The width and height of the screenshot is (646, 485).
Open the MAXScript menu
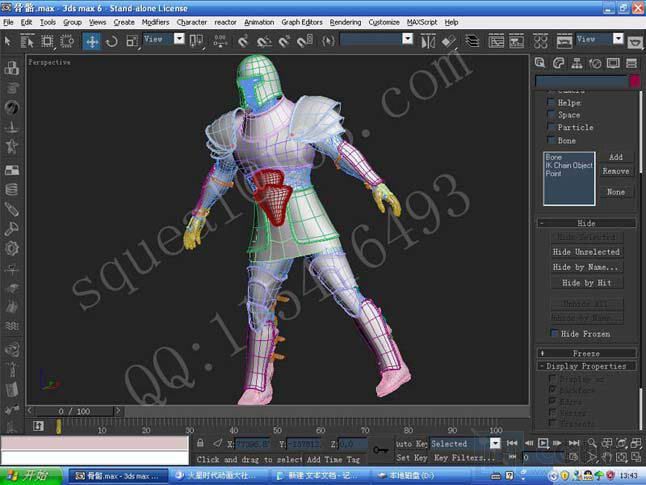(x=422, y=22)
